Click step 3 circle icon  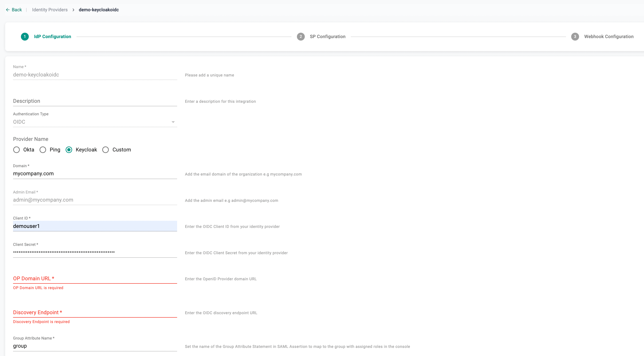[575, 36]
